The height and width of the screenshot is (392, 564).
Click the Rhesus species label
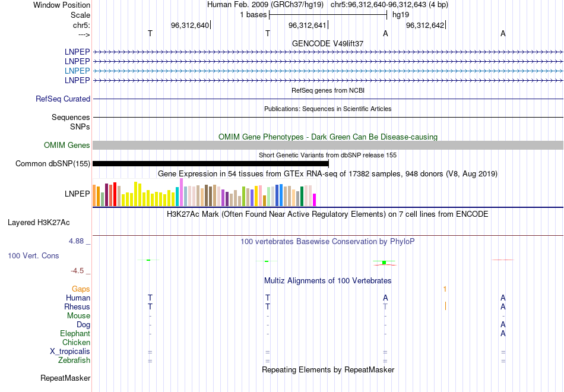(x=77, y=306)
